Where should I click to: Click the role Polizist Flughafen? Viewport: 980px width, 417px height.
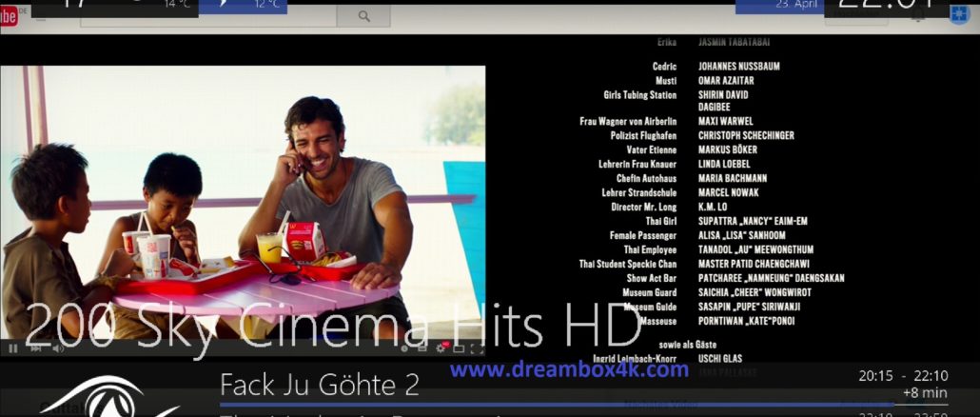point(644,135)
